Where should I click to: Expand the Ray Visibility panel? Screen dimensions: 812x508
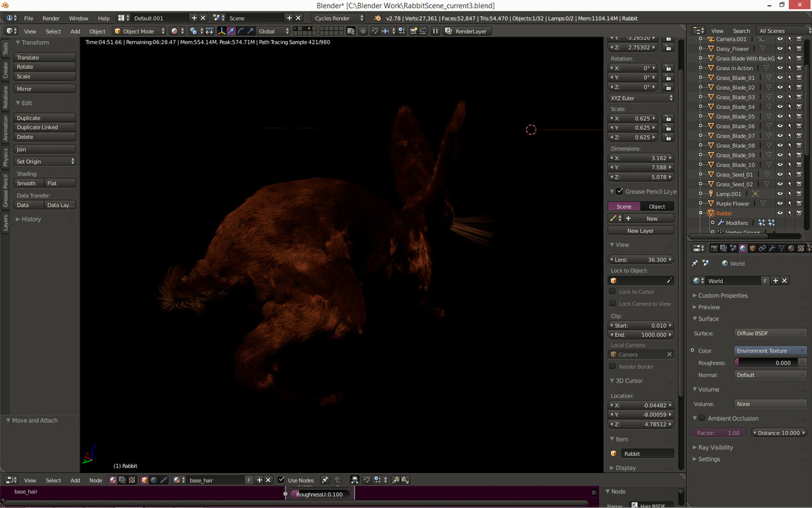715,448
